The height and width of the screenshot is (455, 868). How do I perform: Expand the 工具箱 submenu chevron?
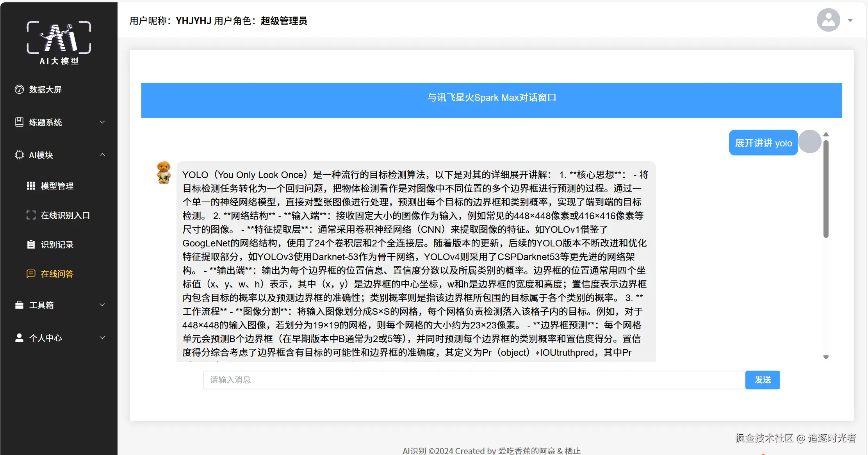click(x=102, y=305)
